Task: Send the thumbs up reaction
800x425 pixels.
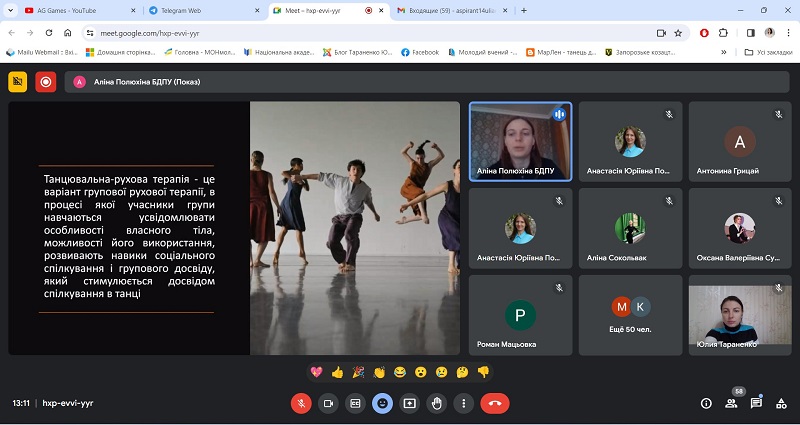Action: pyautogui.click(x=337, y=372)
